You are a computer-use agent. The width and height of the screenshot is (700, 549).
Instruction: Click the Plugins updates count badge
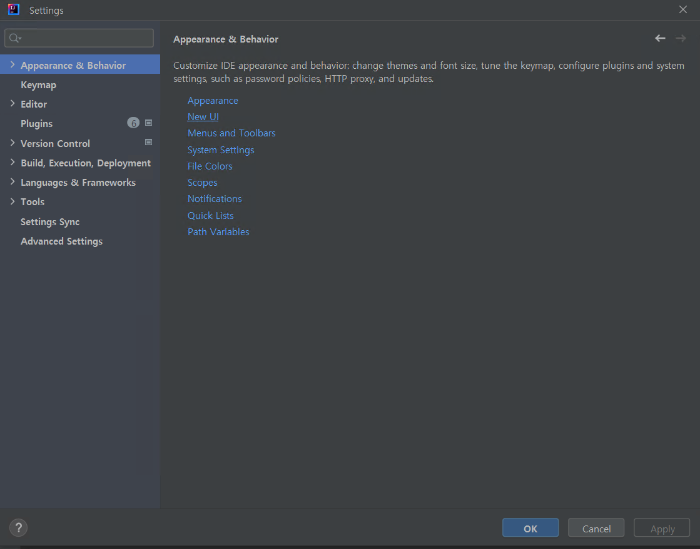133,123
